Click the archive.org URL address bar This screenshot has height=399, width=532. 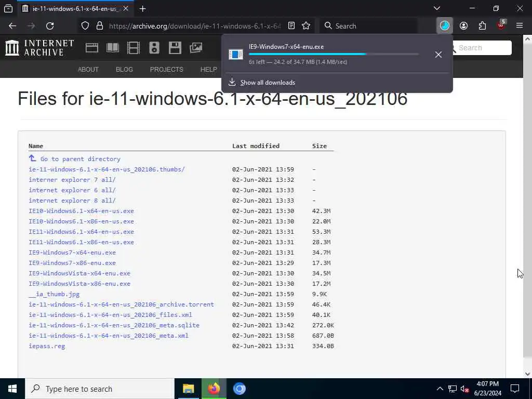(x=195, y=26)
